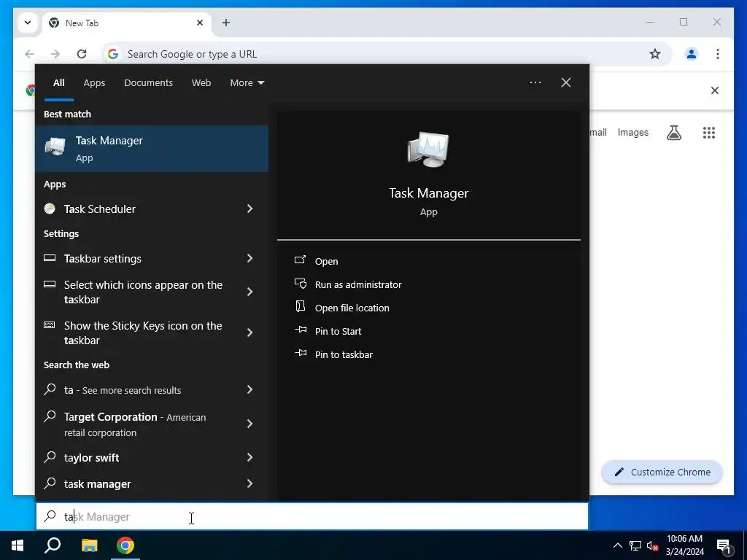This screenshot has width=747, height=560.
Task: Open Chrome profile avatar
Action: click(x=692, y=54)
